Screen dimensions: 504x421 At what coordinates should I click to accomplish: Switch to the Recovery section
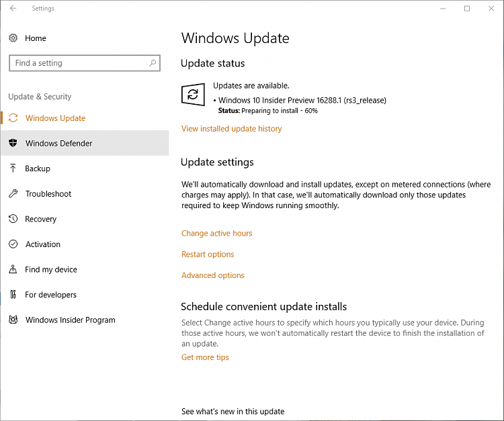85,219
